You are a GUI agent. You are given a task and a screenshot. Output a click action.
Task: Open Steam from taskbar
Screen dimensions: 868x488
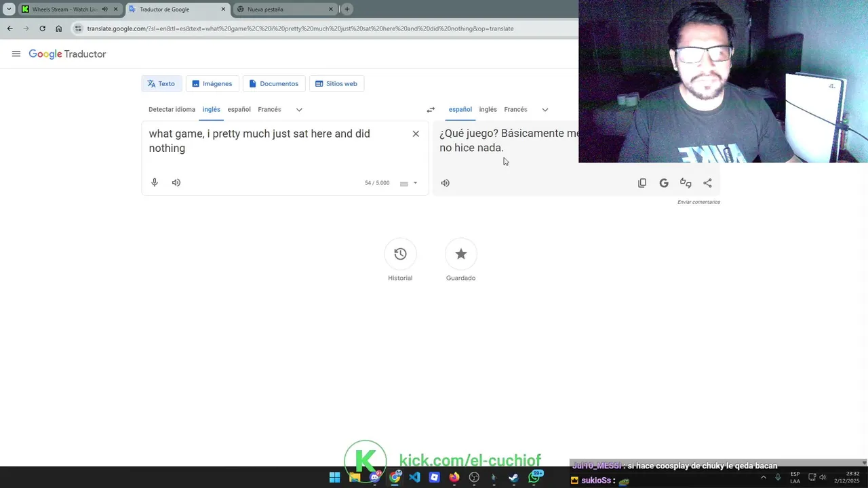click(513, 477)
